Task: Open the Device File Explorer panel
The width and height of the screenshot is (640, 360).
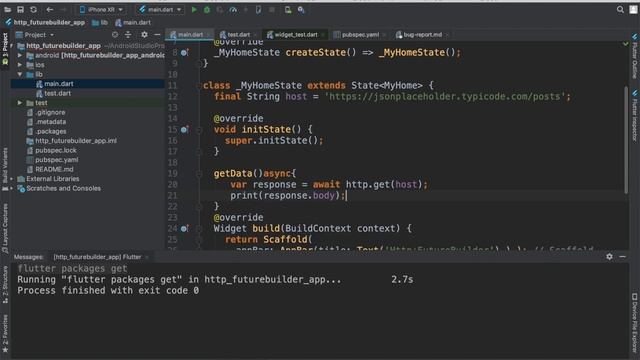Action: click(x=635, y=323)
